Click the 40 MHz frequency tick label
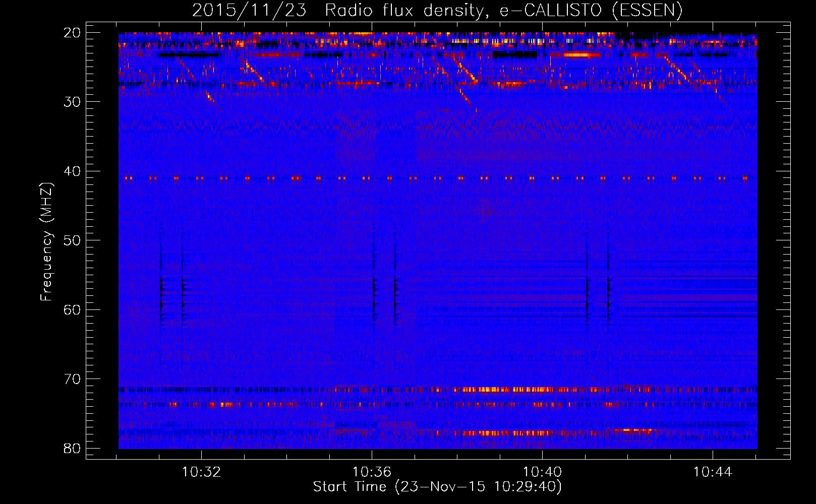Viewport: 816px width, 504px height. pos(73,171)
